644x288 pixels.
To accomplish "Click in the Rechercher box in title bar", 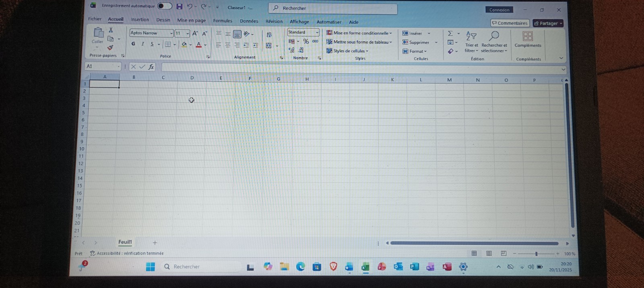I will (x=333, y=8).
